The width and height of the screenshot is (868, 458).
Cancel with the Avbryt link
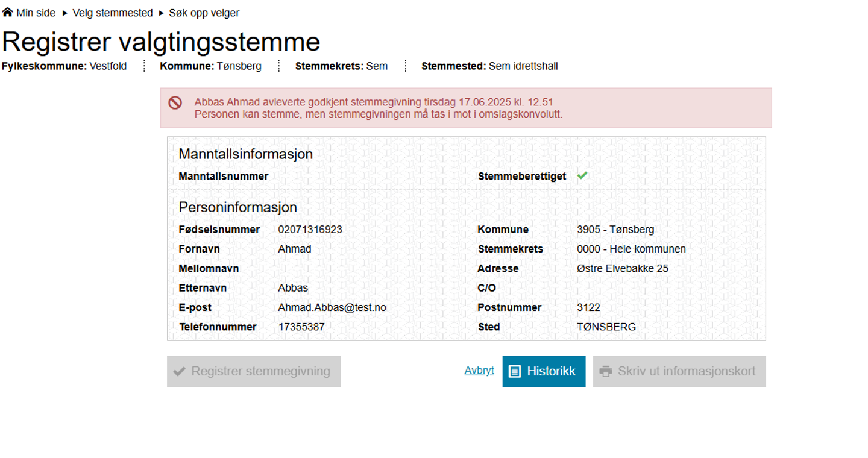[479, 371]
